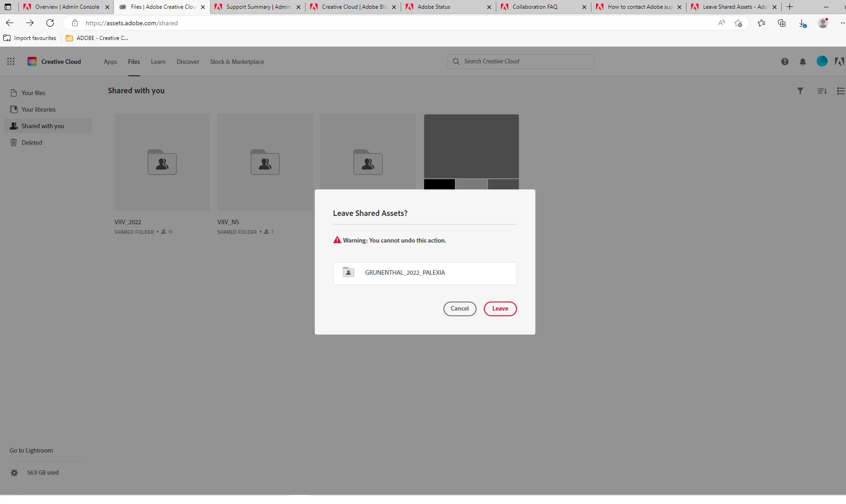
Task: Click the 56.9 GB used label
Action: point(43,473)
